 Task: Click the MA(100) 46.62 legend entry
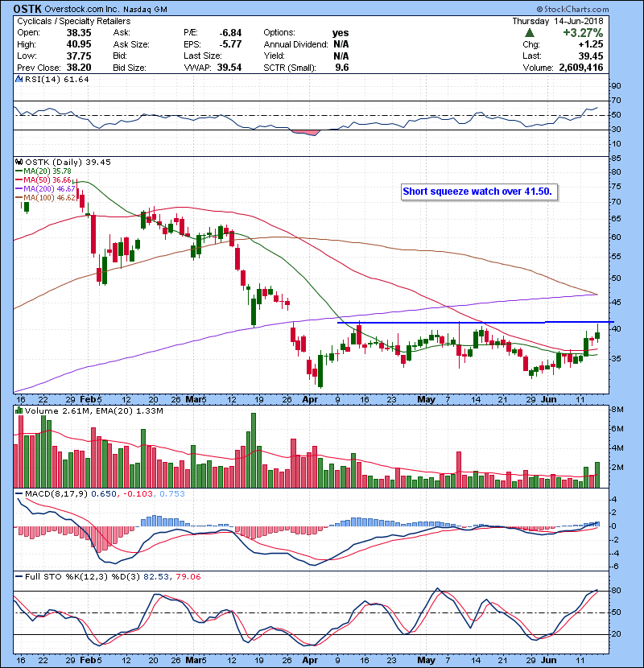point(49,198)
